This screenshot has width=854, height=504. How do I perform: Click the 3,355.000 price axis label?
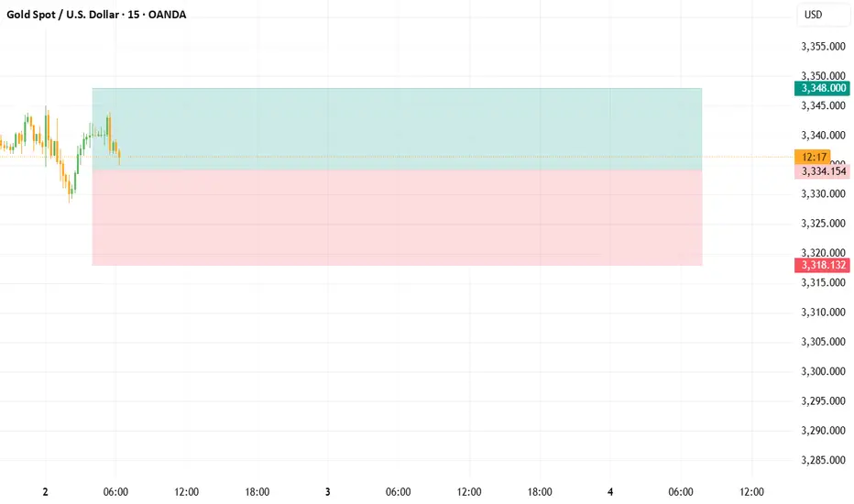(823, 47)
